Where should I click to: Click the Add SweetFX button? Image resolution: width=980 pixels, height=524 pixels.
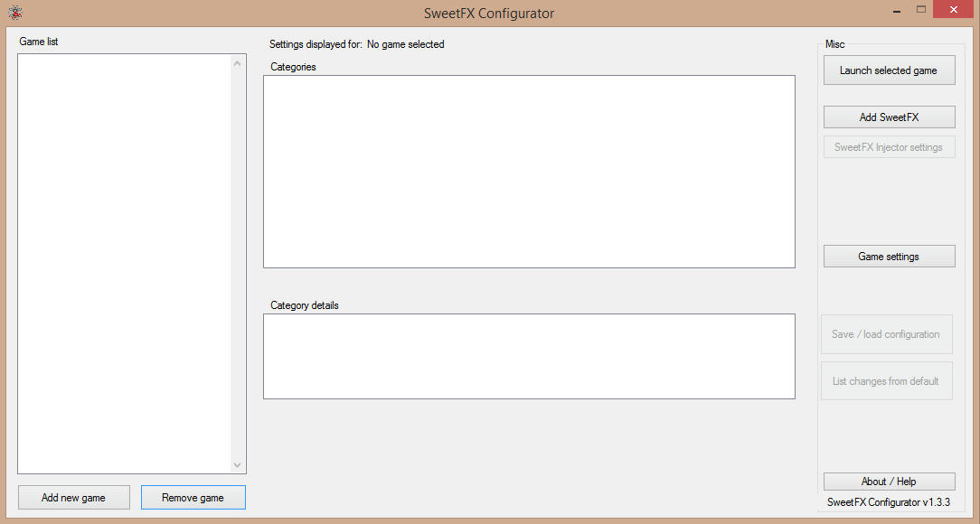889,117
